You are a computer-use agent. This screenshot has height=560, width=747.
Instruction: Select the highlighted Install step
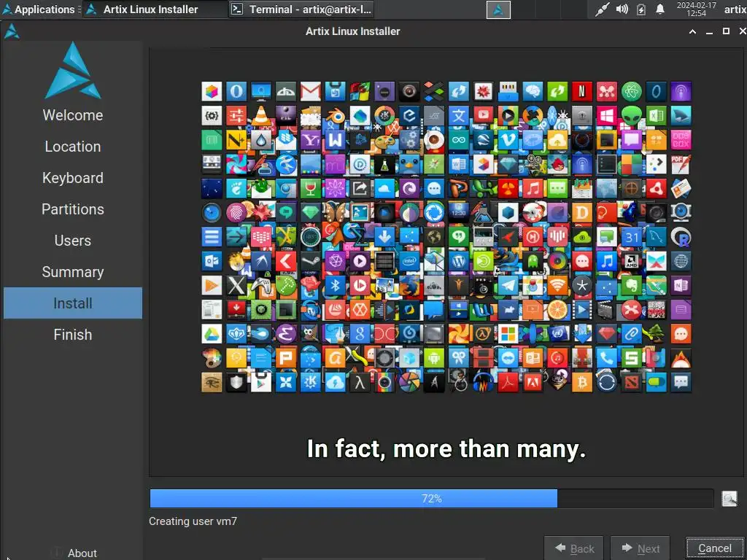[73, 303]
